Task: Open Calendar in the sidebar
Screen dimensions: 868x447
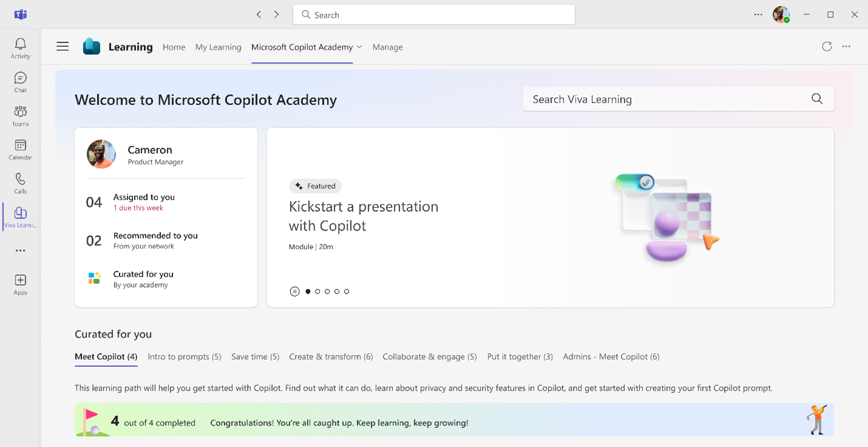Action: coord(21,149)
